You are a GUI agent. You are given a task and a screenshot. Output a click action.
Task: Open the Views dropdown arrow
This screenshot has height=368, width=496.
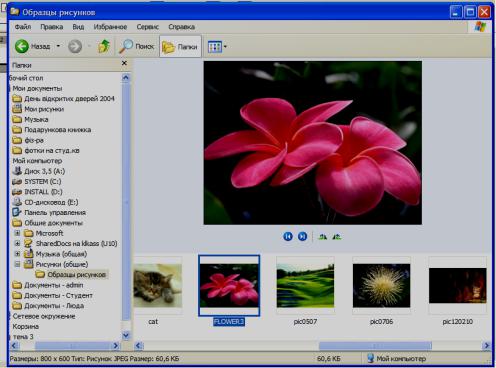pos(225,47)
